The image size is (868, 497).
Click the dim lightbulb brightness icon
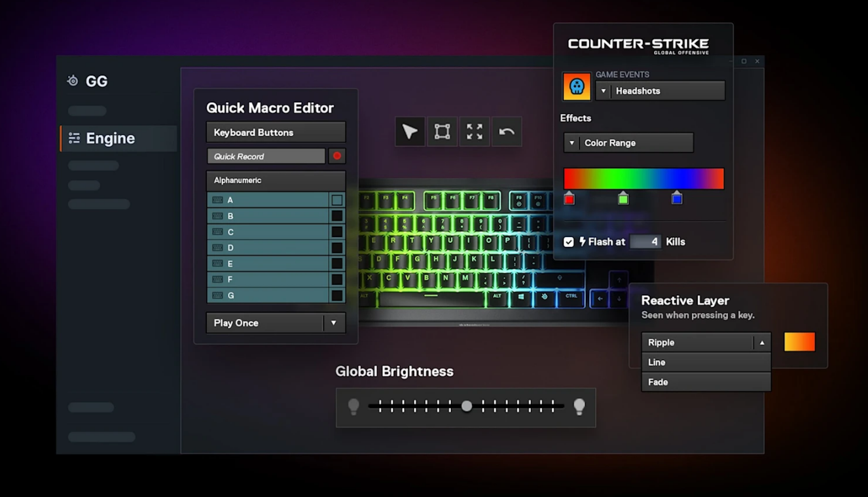353,407
